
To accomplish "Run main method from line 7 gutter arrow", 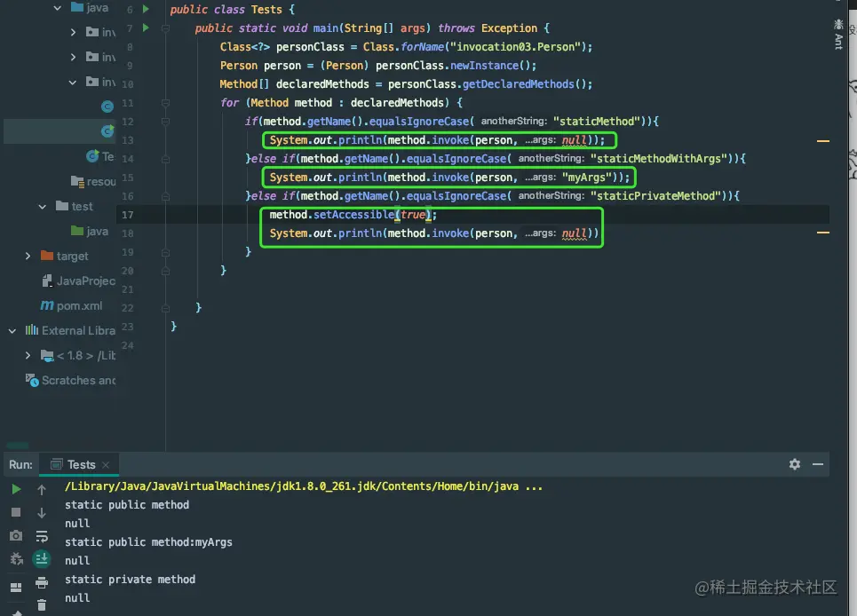I will pos(146,28).
